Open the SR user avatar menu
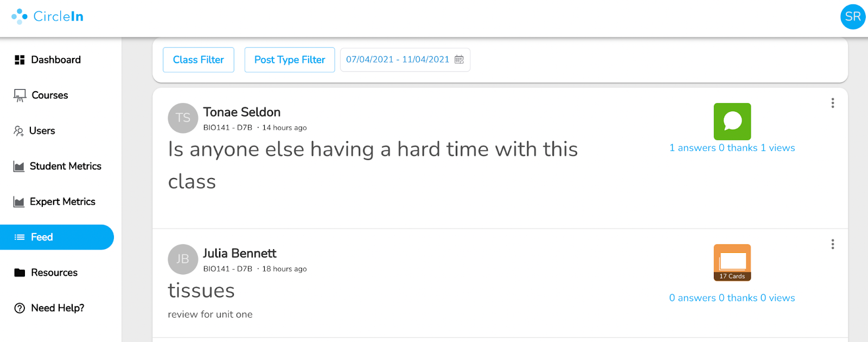The width and height of the screenshot is (868, 342). click(x=853, y=17)
